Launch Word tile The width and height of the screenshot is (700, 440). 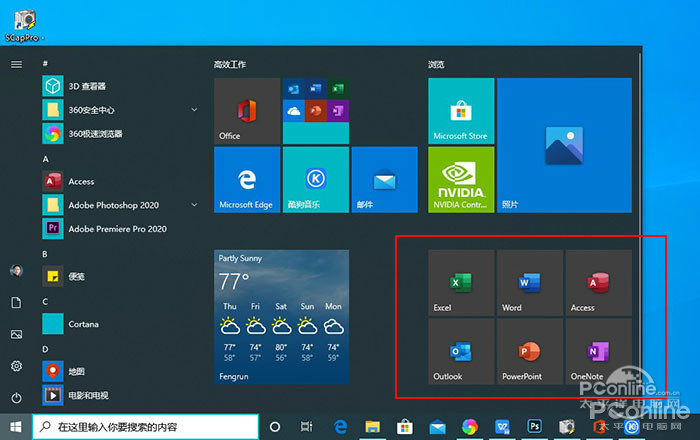(530, 282)
